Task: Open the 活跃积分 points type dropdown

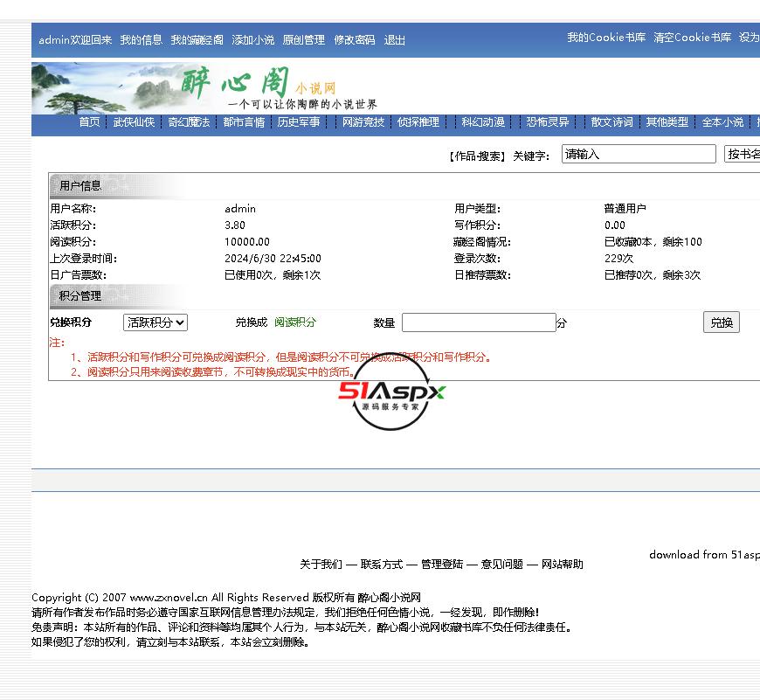Action: tap(155, 322)
